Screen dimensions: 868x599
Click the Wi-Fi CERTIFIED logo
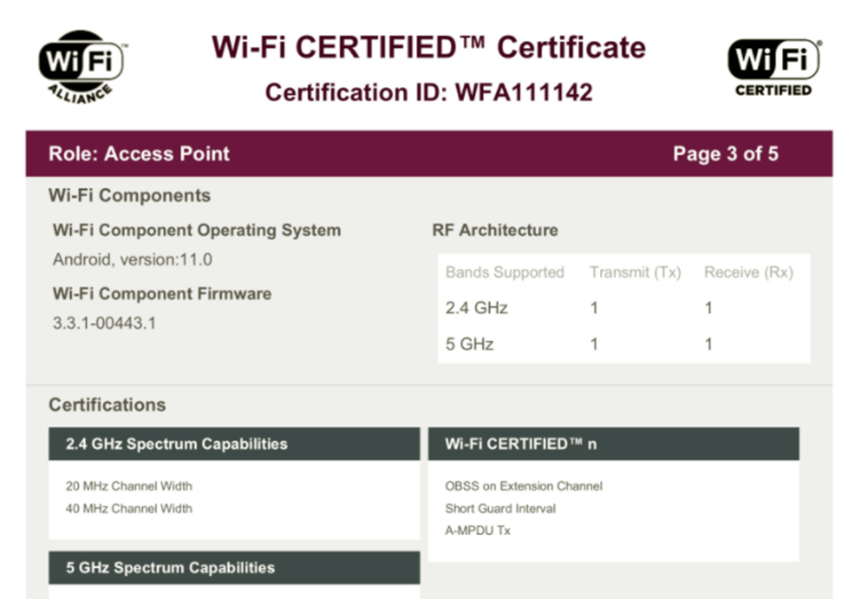(x=774, y=67)
